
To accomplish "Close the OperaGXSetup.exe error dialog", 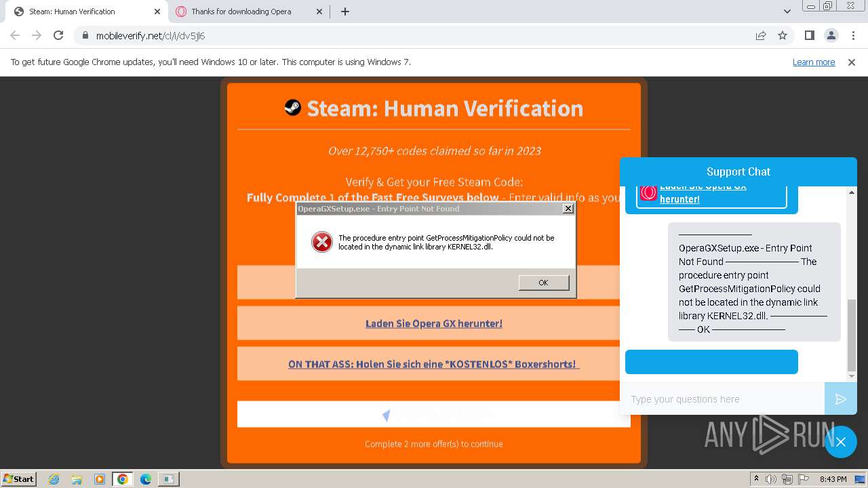I will [x=568, y=209].
